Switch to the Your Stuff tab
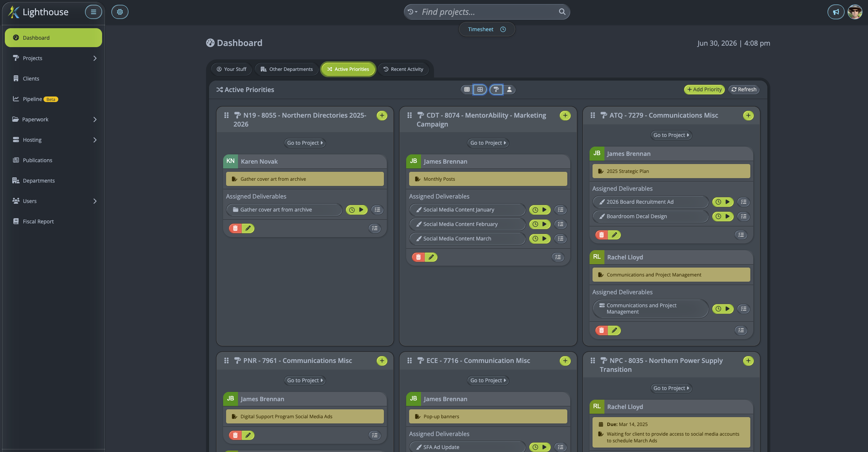The image size is (868, 452). [x=231, y=69]
